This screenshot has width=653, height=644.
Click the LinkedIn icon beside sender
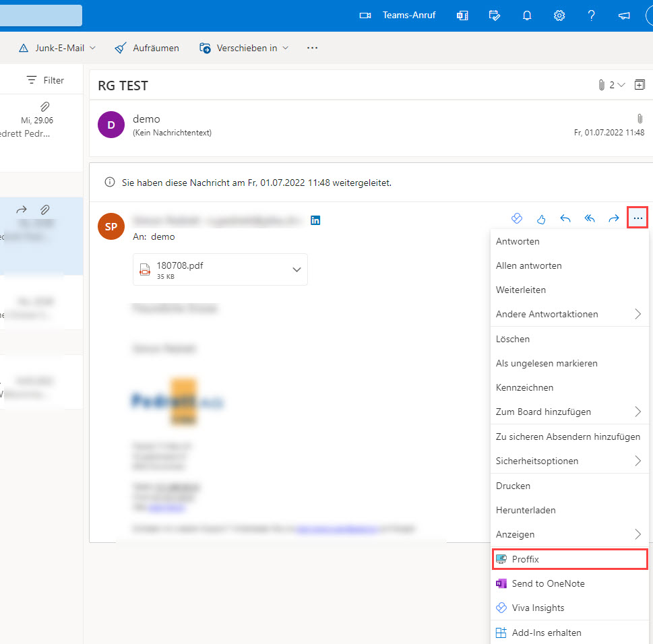point(315,220)
